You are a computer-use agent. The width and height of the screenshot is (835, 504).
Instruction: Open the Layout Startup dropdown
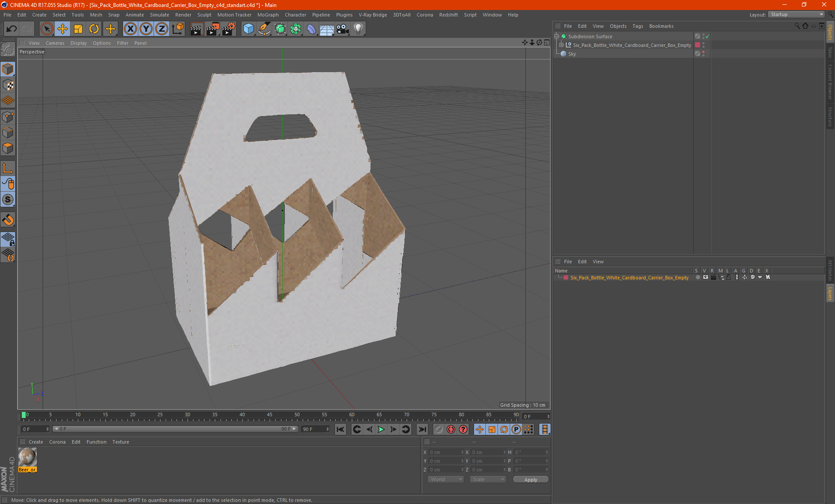point(797,14)
